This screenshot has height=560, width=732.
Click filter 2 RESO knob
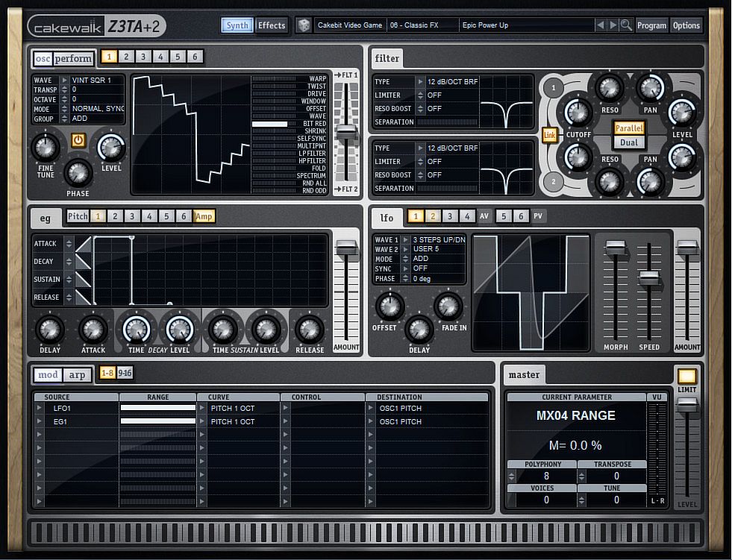(x=609, y=181)
